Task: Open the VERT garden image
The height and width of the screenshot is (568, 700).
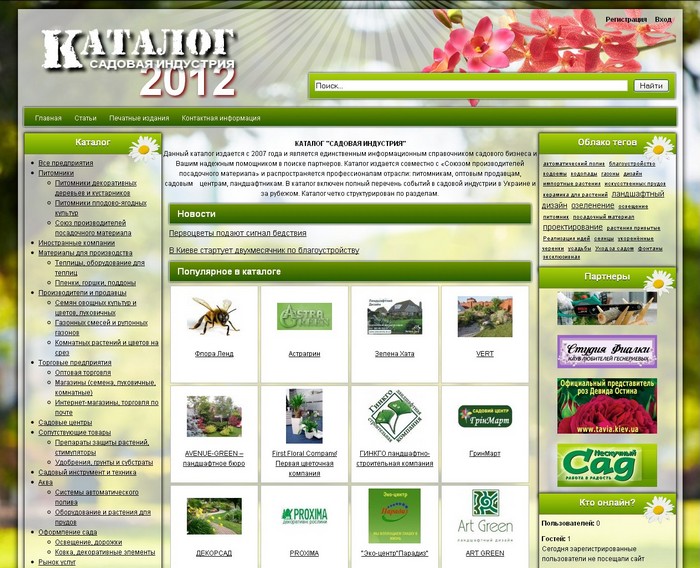Action: click(485, 317)
